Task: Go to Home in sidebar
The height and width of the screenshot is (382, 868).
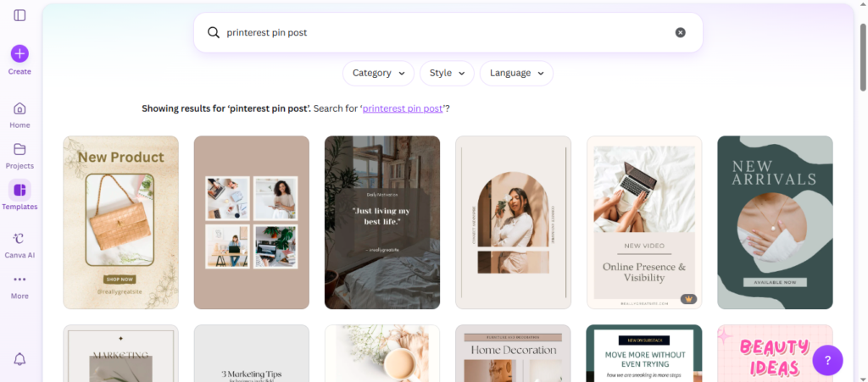Action: pos(19,115)
